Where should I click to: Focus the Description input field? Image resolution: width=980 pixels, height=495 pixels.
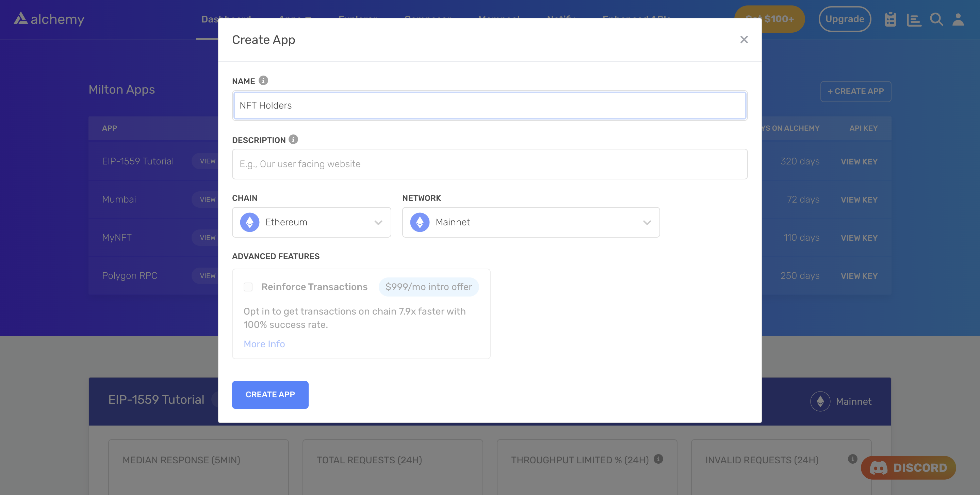pos(490,164)
